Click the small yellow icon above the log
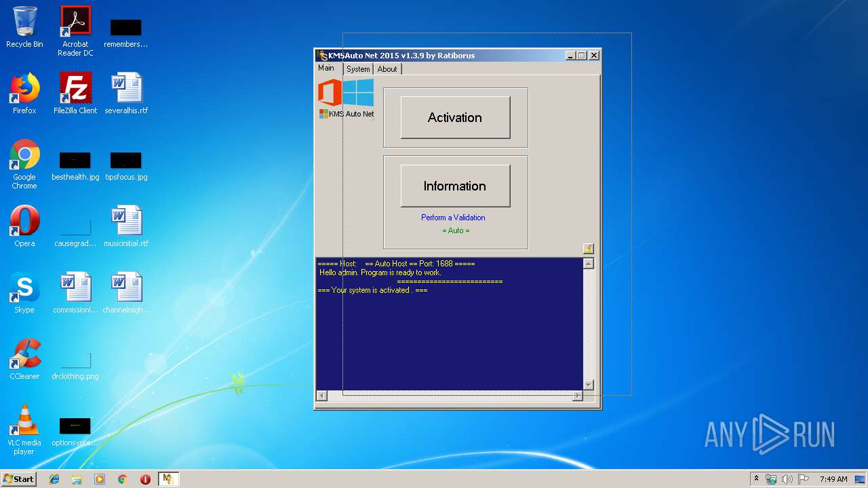The height and width of the screenshot is (488, 868). (x=588, y=249)
